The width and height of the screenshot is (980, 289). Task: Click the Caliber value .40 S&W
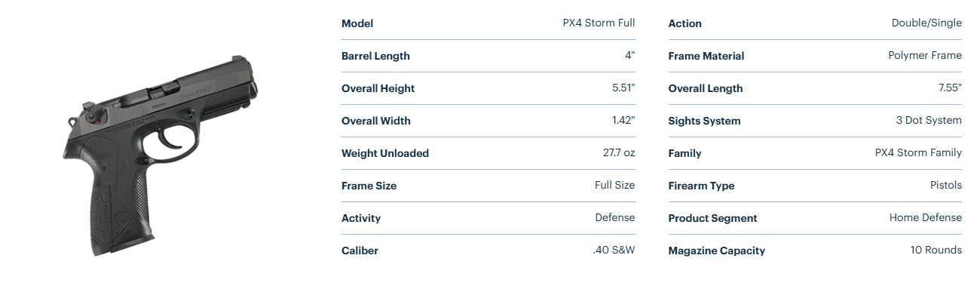point(614,250)
